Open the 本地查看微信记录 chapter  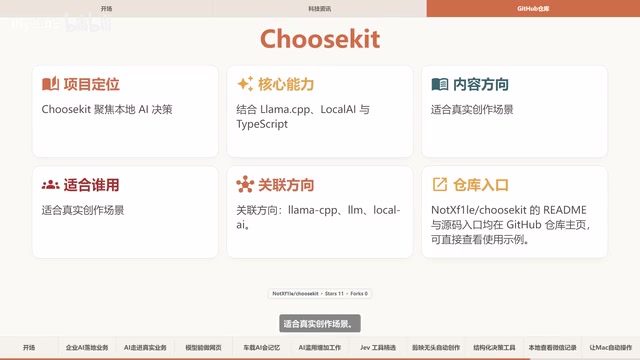[552, 347]
